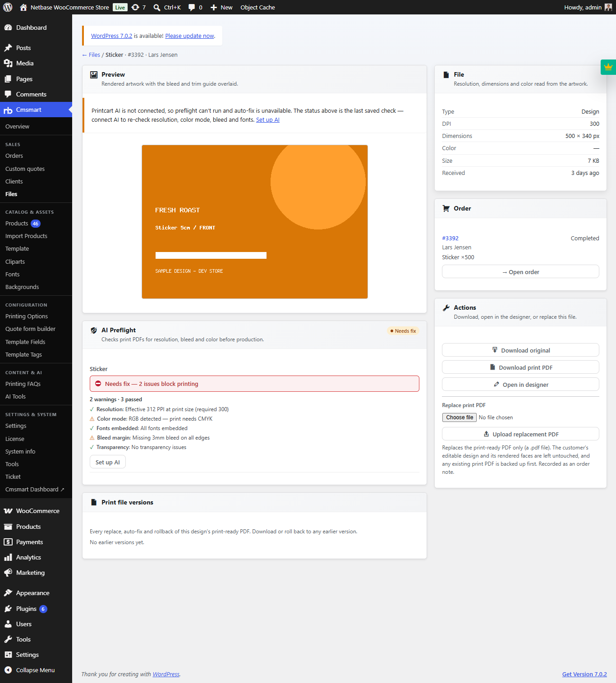Click the plus icon next to New

[x=214, y=7]
